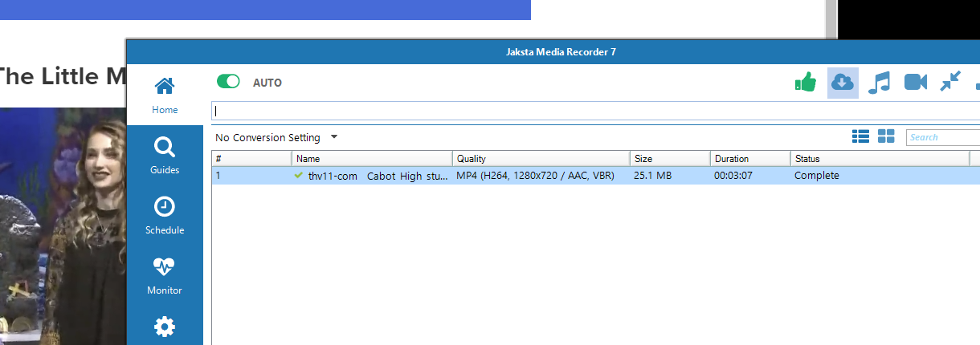Open the settings gear in sidebar
980x345 pixels.
165,327
